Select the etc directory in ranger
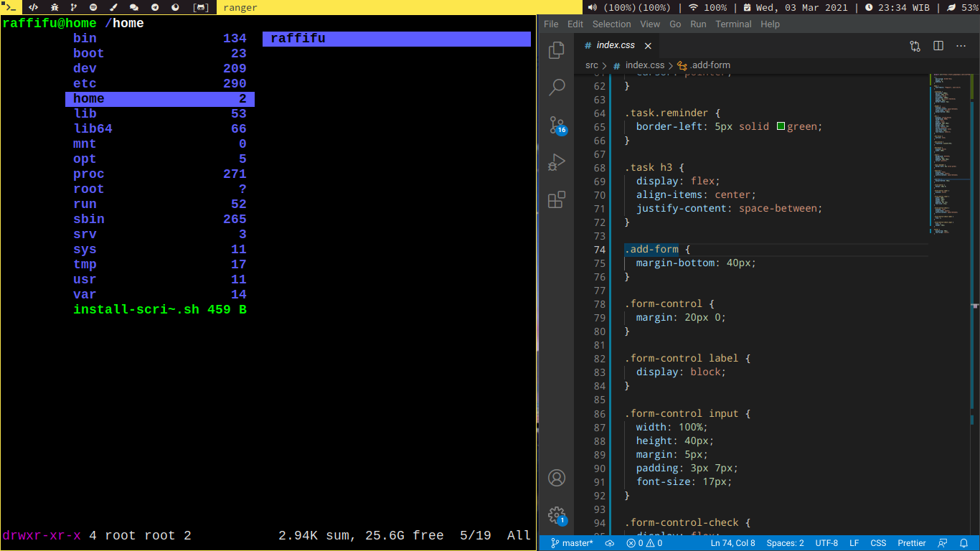The height and width of the screenshot is (551, 980). coord(160,84)
